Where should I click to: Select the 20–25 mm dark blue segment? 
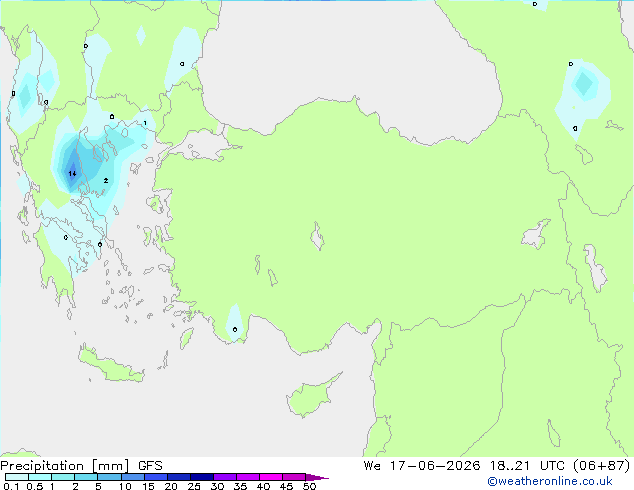pos(179,477)
